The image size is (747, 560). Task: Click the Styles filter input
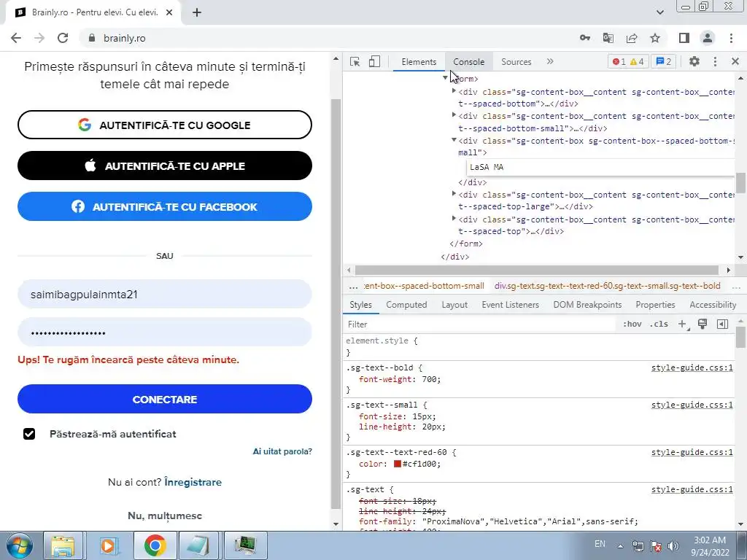[x=480, y=324]
